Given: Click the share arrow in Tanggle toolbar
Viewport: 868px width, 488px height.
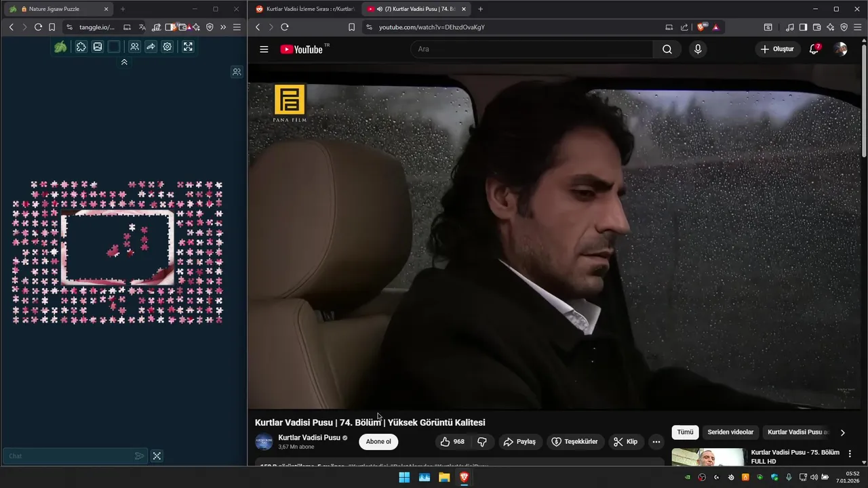Looking at the screenshot, I should click(151, 47).
